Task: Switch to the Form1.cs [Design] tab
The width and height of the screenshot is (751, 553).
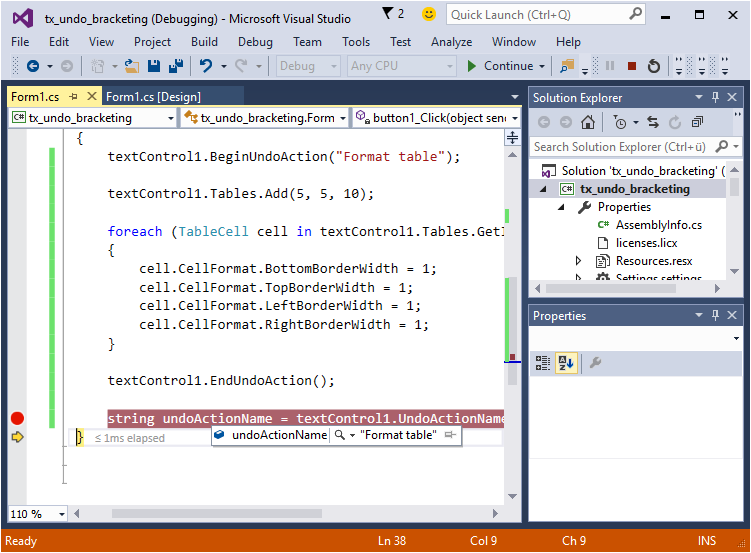Action: 153,96
